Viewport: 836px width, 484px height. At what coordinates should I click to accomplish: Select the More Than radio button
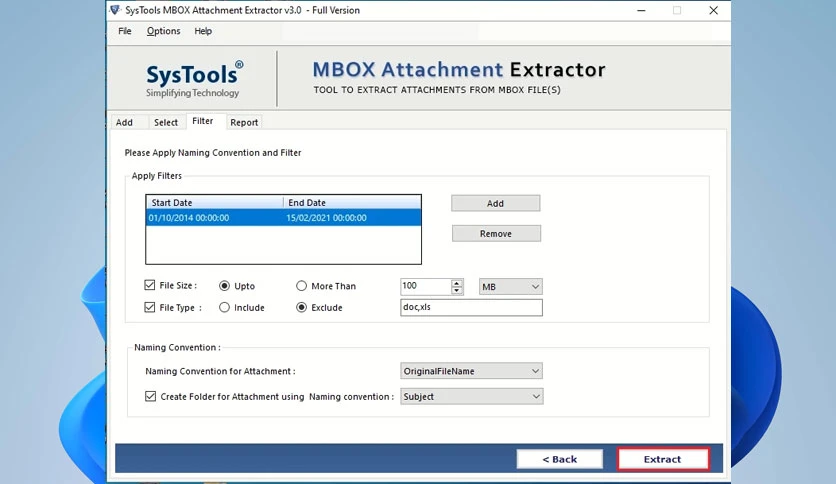coord(301,286)
